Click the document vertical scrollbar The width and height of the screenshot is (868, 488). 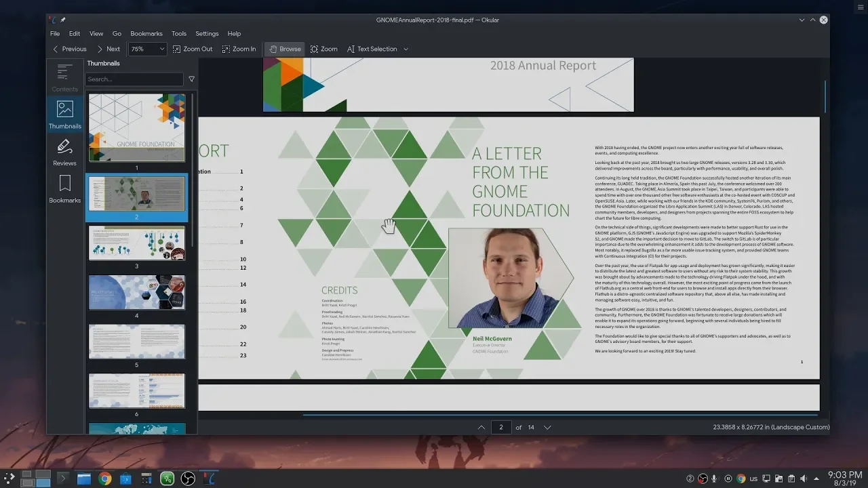click(825, 96)
